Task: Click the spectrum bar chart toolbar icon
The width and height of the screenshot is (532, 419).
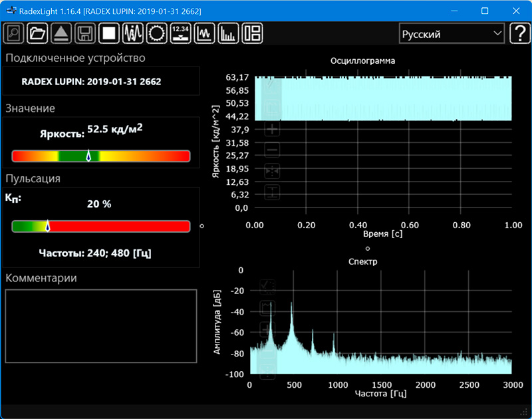Action: (x=228, y=33)
